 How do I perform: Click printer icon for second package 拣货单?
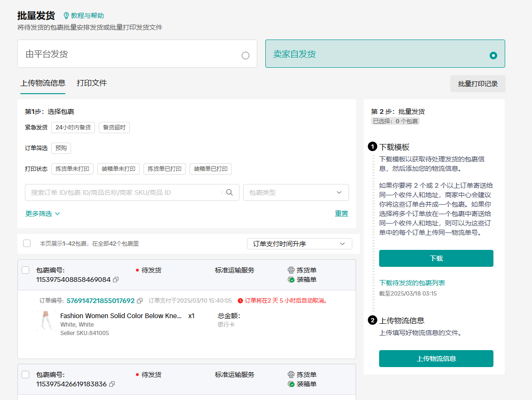[x=291, y=375]
